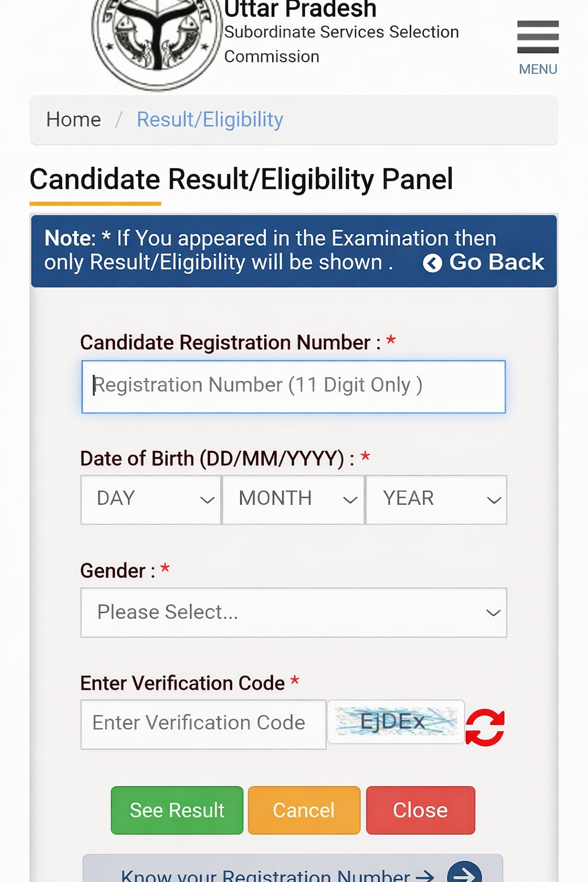Open the Gender Please Select dropdown
The image size is (588, 882).
(293, 612)
